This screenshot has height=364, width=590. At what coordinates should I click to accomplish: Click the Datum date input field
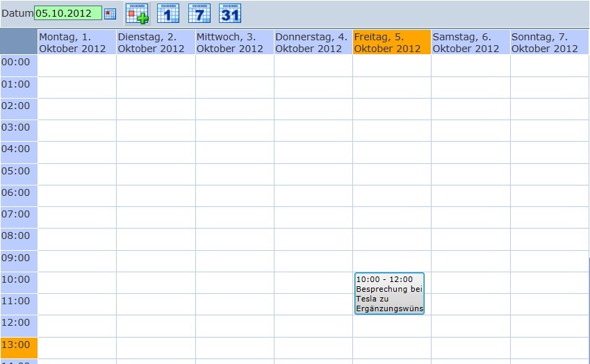(x=67, y=13)
